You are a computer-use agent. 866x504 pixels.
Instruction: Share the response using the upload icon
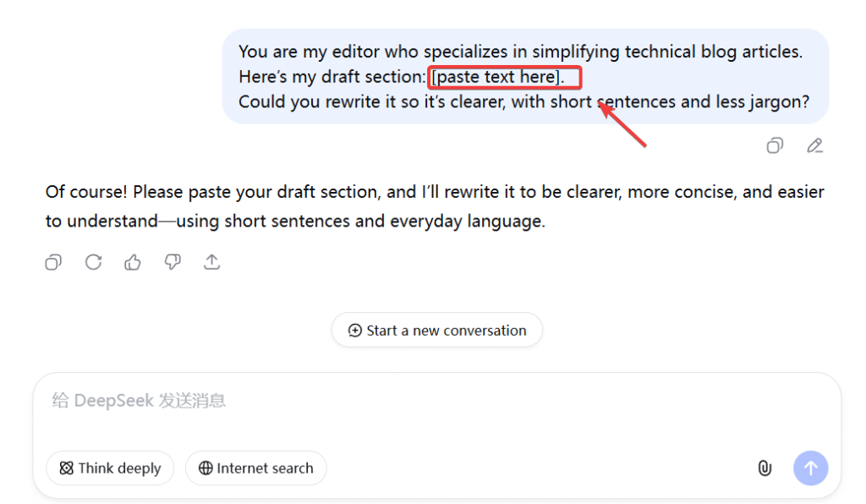(212, 262)
